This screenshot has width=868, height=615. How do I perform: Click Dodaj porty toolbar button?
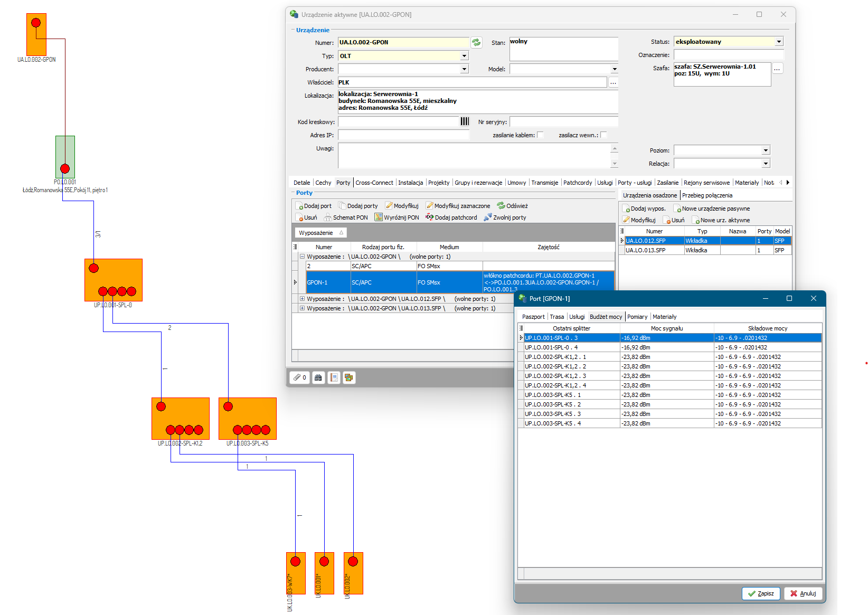(x=358, y=206)
